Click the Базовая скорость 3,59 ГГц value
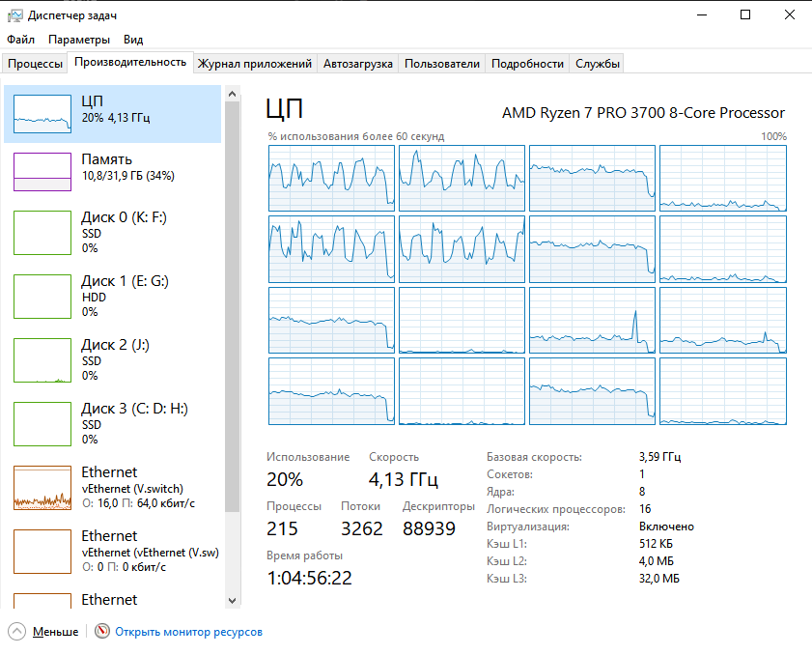This screenshot has height=655, width=812. click(659, 457)
